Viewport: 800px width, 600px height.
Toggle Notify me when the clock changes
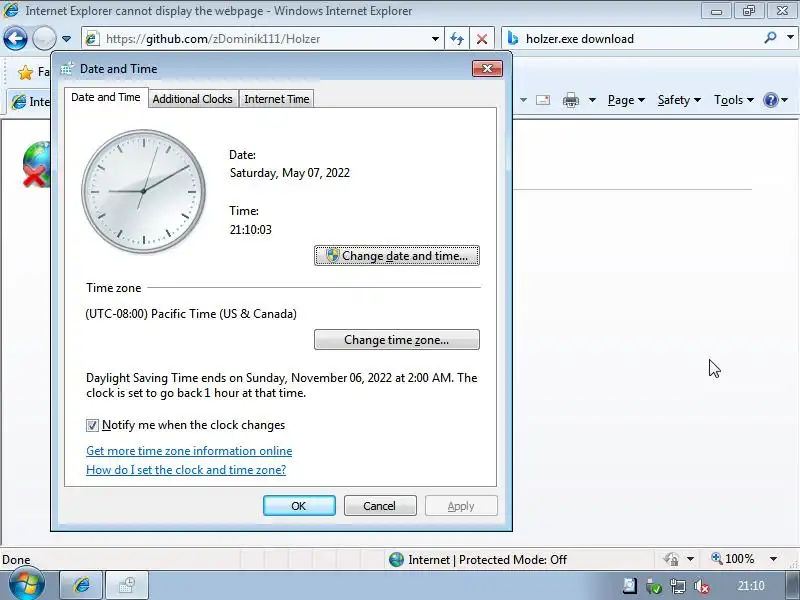92,425
